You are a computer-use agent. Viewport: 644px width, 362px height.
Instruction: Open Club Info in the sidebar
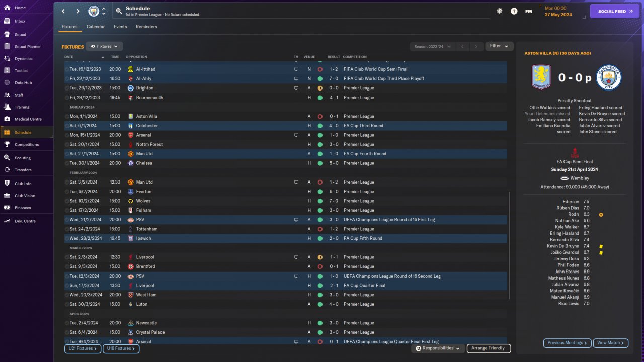tap(23, 184)
